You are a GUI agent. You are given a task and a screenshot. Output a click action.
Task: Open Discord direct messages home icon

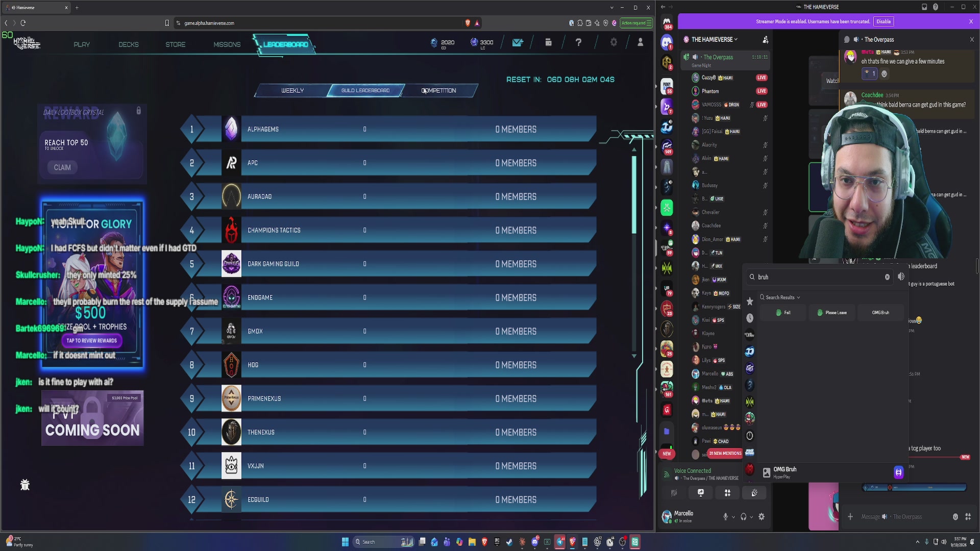[x=667, y=22]
